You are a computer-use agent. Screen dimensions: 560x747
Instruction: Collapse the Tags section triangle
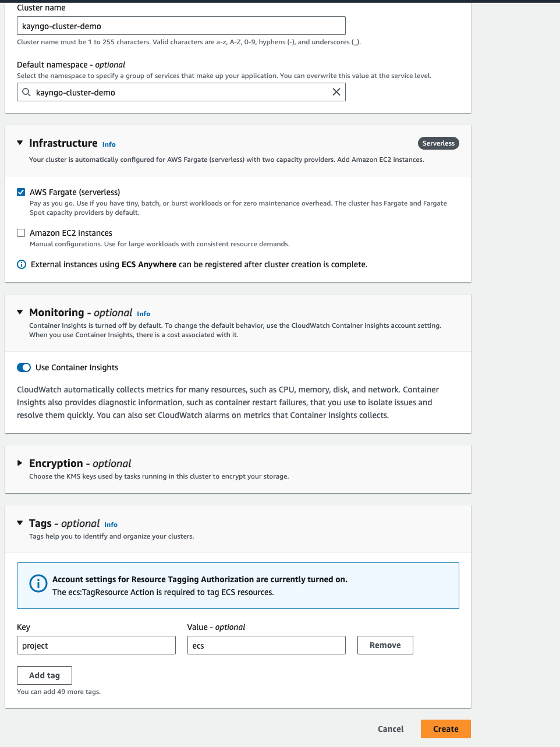coord(20,523)
